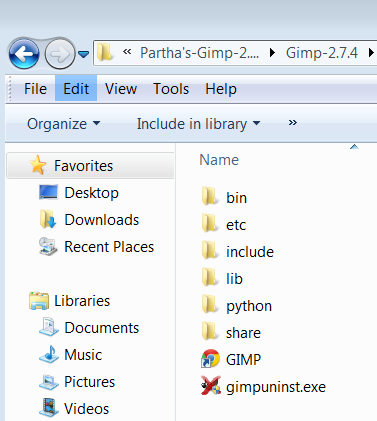377x421 pixels.
Task: Click the share folder icon
Action: point(210,331)
